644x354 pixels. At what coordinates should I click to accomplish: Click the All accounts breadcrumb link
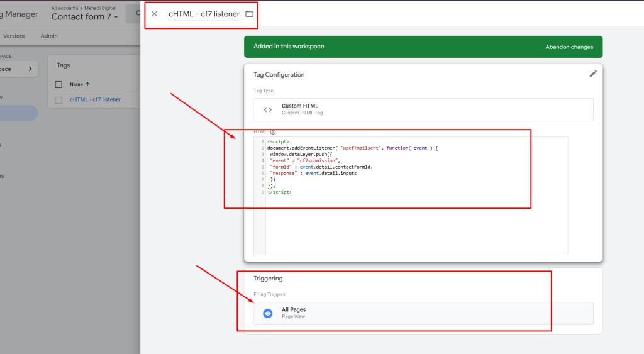coord(65,8)
